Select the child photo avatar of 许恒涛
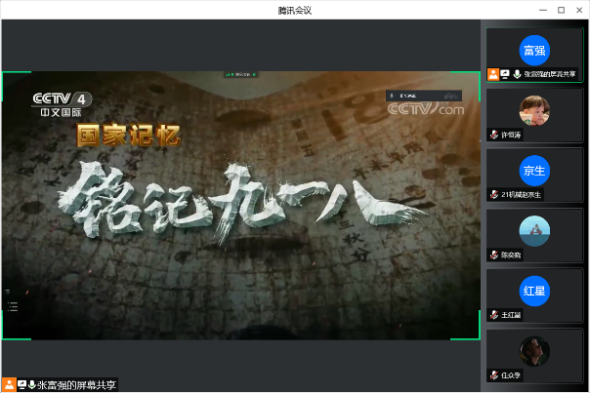Image resolution: width=590 pixels, height=393 pixels. [534, 110]
